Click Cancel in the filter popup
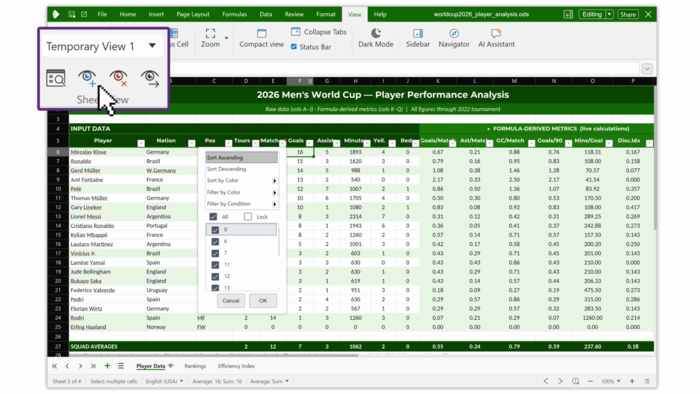The height and width of the screenshot is (394, 700). coord(231,300)
